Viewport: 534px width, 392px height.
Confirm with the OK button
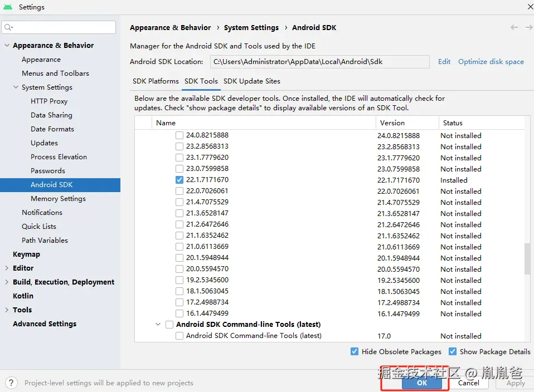tap(421, 383)
